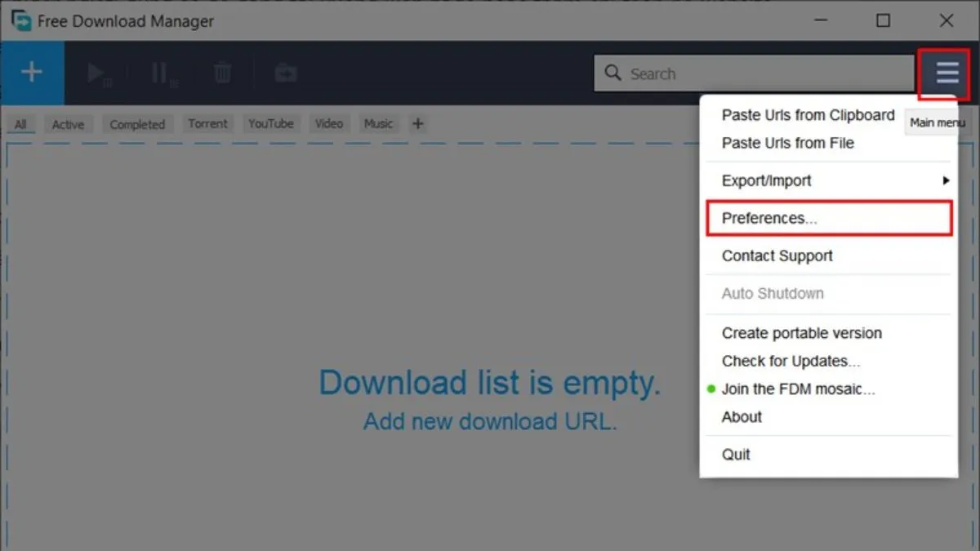
Task: Click the green indicator beside Join the FDM mosaic
Action: click(x=711, y=389)
